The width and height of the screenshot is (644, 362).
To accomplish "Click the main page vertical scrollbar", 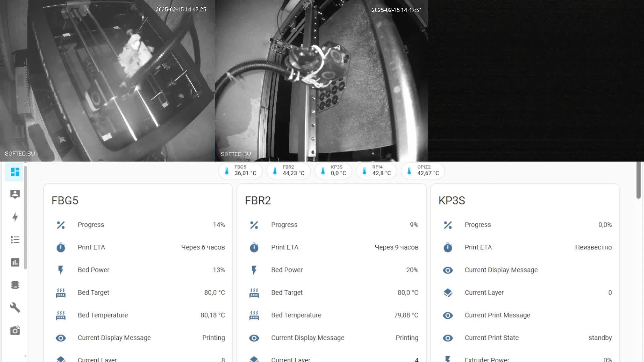I will [x=638, y=180].
